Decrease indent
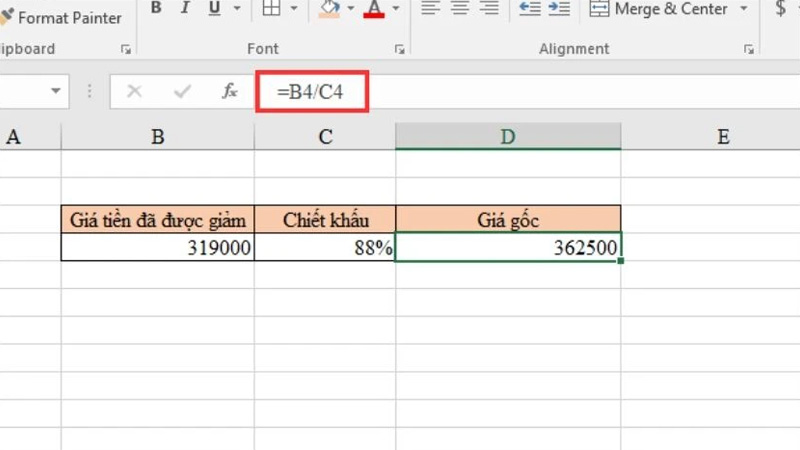Screen dimensions: 800x450 pyautogui.click(x=530, y=8)
